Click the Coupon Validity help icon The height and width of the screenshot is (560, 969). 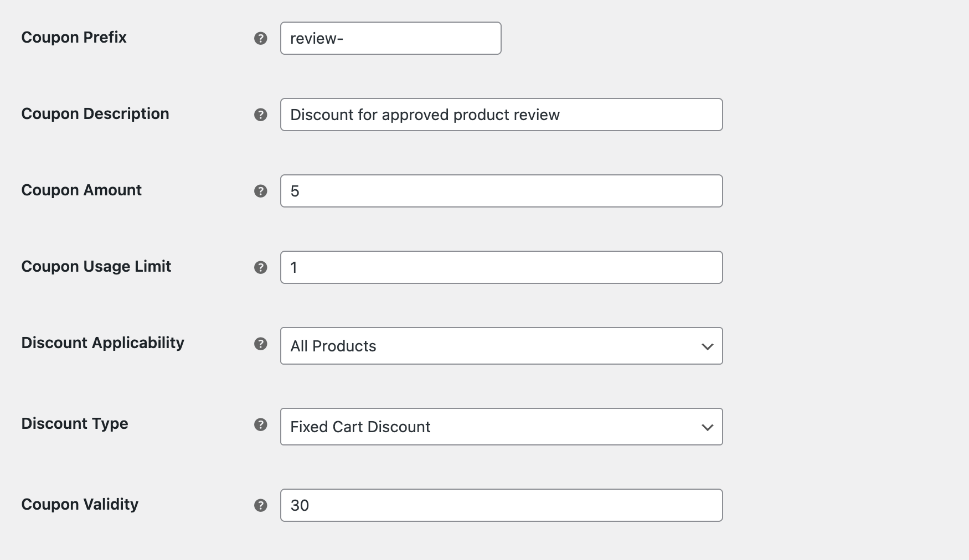tap(260, 505)
